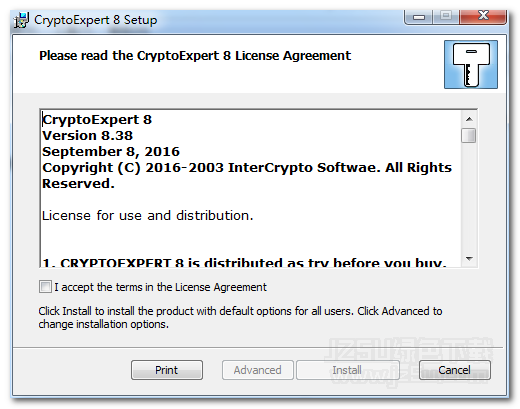This screenshot has width=520, height=409.
Task: Click the CryptoExpert key logo image
Action: pos(470,65)
